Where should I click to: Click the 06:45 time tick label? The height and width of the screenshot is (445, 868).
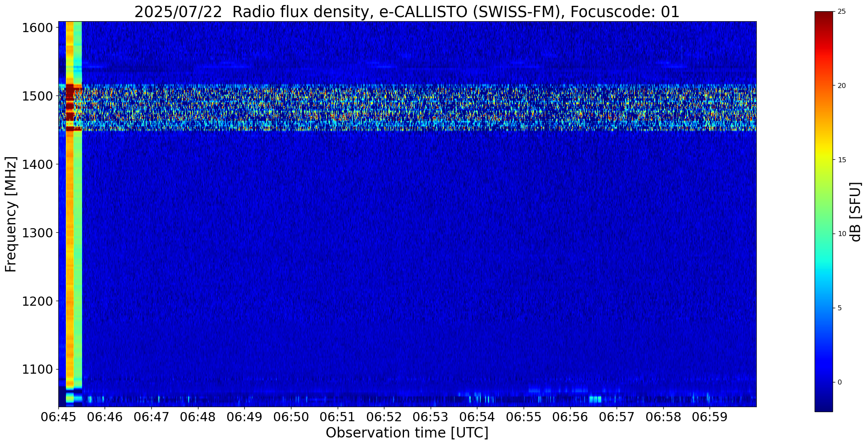coord(58,417)
